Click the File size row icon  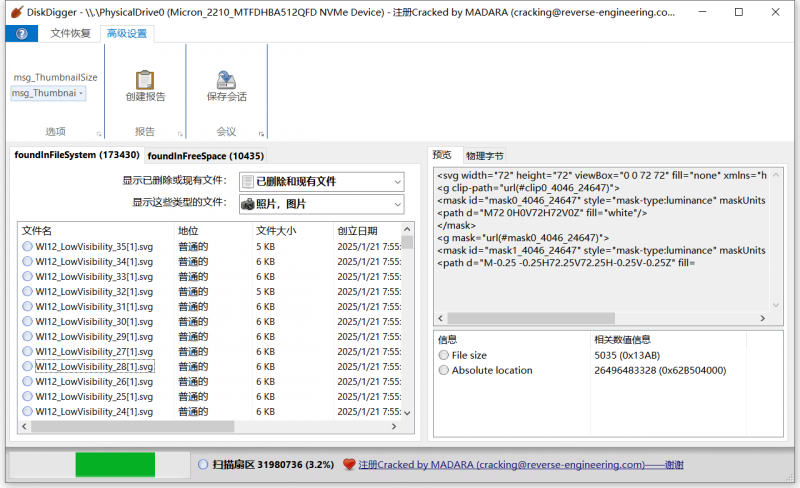(444, 355)
